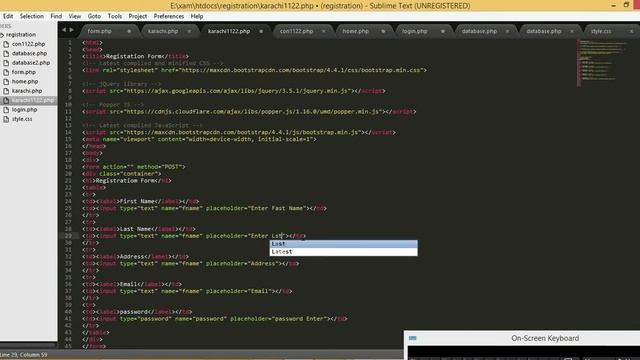
Task: Open home.php from the sidebar
Action: coord(24,82)
